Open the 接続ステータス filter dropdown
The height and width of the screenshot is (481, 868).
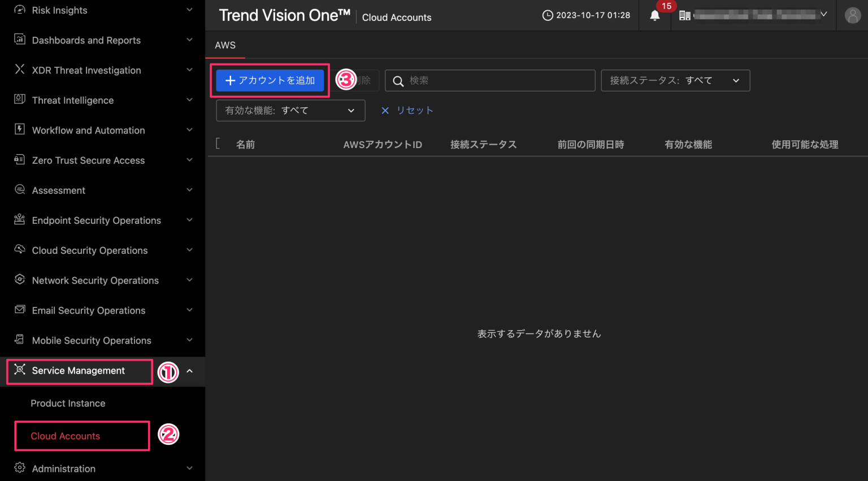(675, 80)
